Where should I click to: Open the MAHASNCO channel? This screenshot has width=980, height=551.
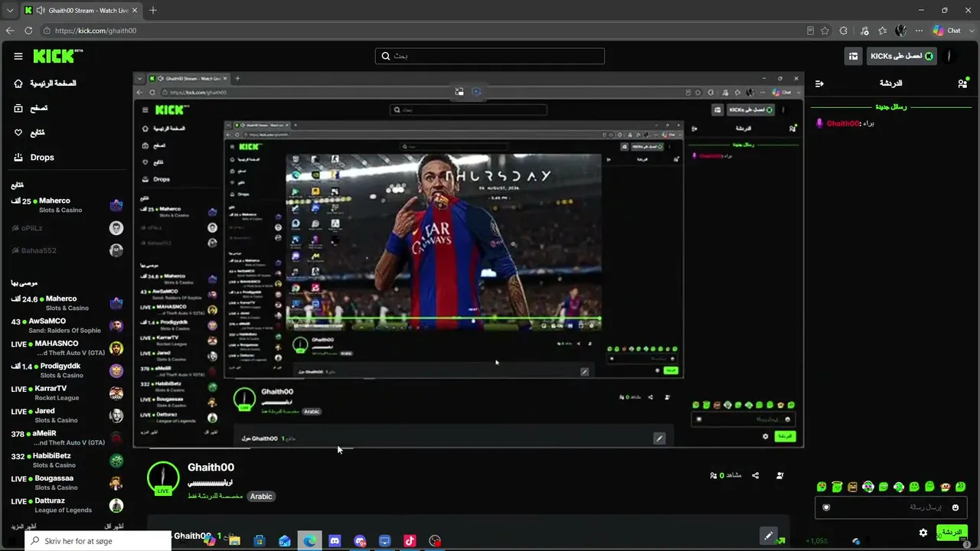[67, 348]
